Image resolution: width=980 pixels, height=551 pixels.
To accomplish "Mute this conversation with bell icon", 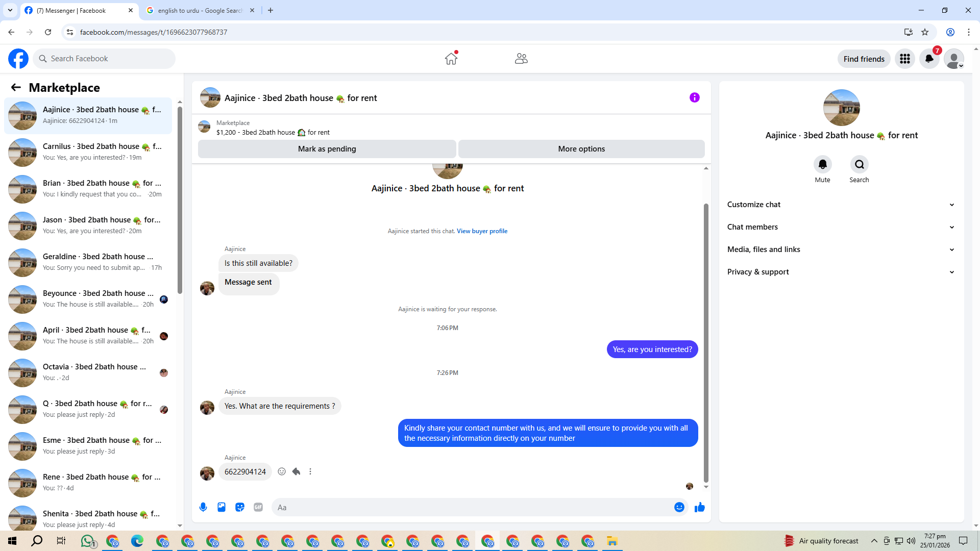I will (823, 164).
